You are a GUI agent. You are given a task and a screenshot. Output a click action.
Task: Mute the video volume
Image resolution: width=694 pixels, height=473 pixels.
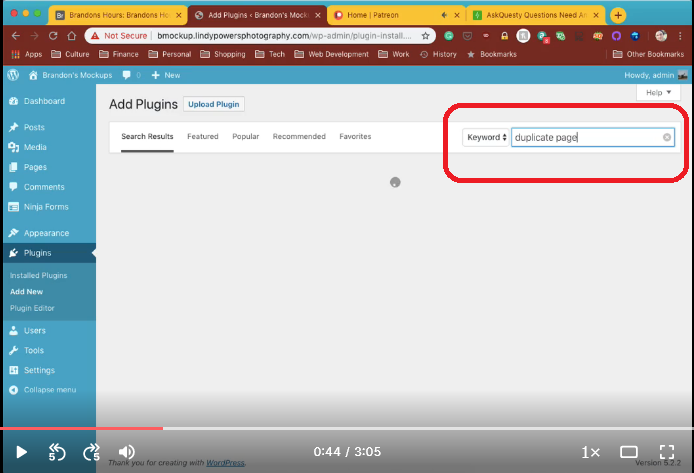pyautogui.click(x=127, y=452)
